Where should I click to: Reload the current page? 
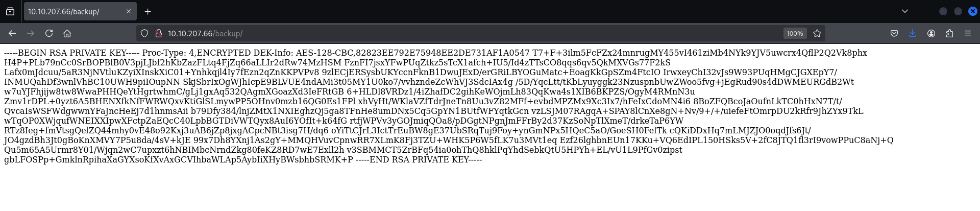tap(49, 33)
